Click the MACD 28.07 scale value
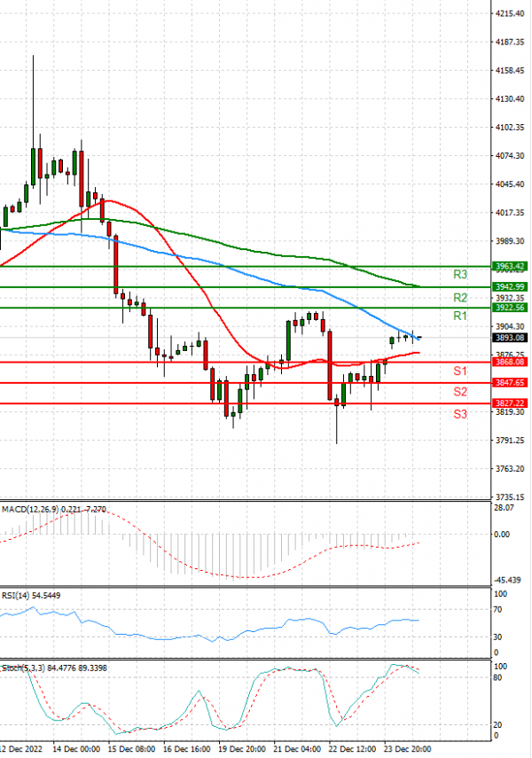 coord(505,508)
